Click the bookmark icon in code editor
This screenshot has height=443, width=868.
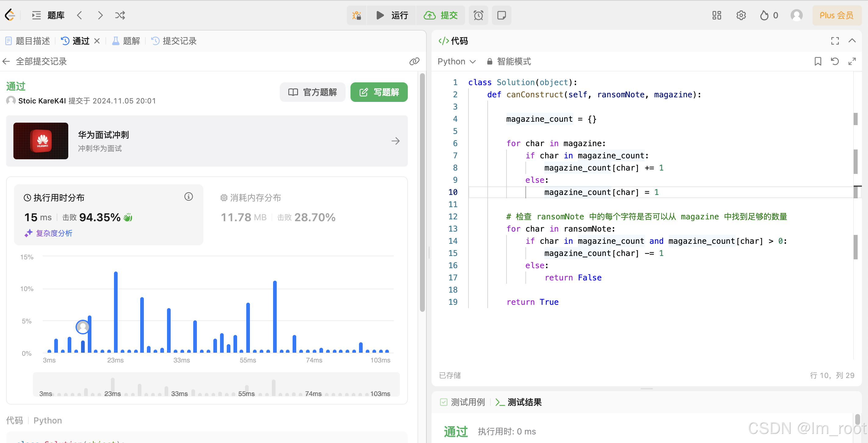point(817,61)
